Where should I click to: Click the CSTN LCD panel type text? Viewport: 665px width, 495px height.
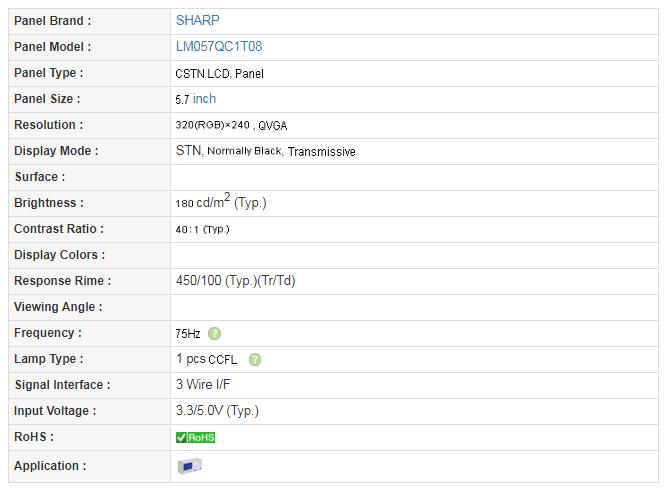point(219,73)
